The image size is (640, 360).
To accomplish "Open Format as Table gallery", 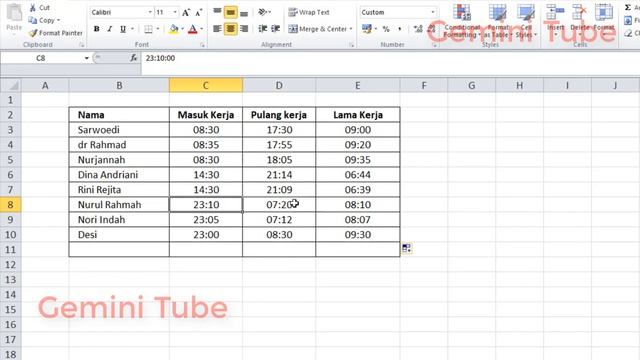I will point(498,21).
